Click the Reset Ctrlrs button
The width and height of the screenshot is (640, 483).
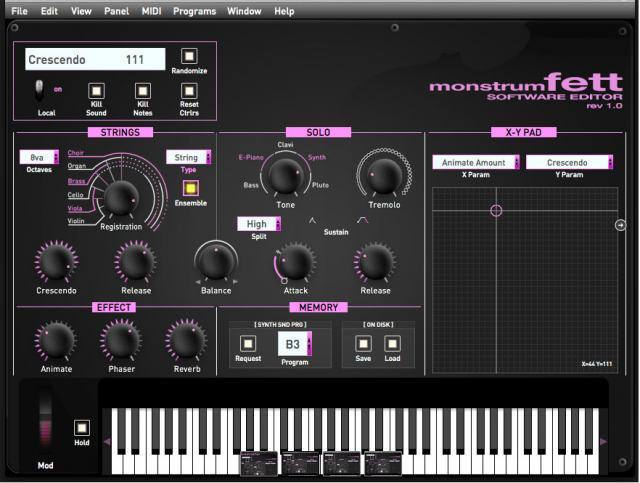point(189,91)
